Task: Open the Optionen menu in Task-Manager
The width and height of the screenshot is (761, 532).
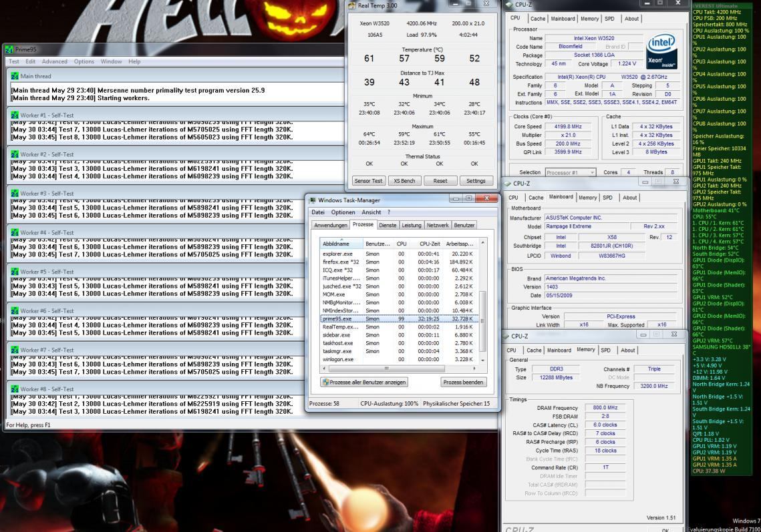Action: click(343, 212)
